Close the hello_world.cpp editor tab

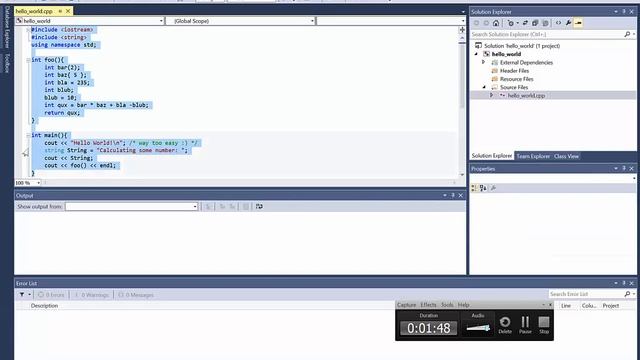click(x=68, y=11)
